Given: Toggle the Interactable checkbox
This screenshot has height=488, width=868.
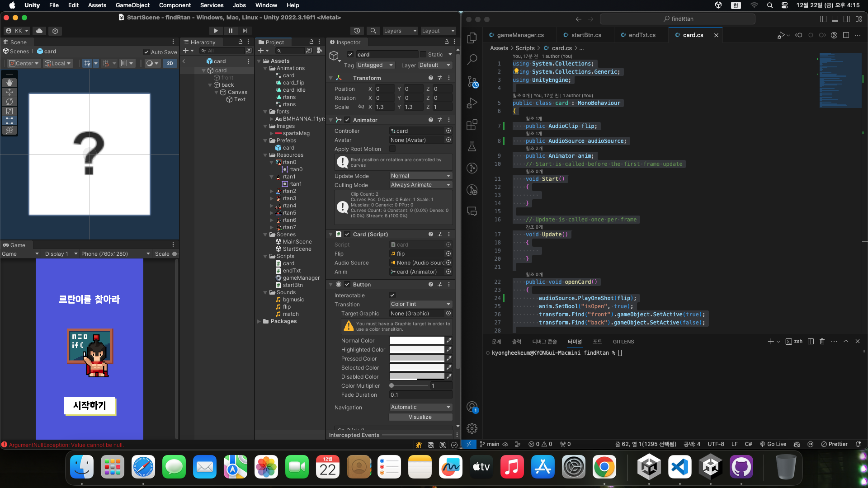Looking at the screenshot, I should (392, 295).
